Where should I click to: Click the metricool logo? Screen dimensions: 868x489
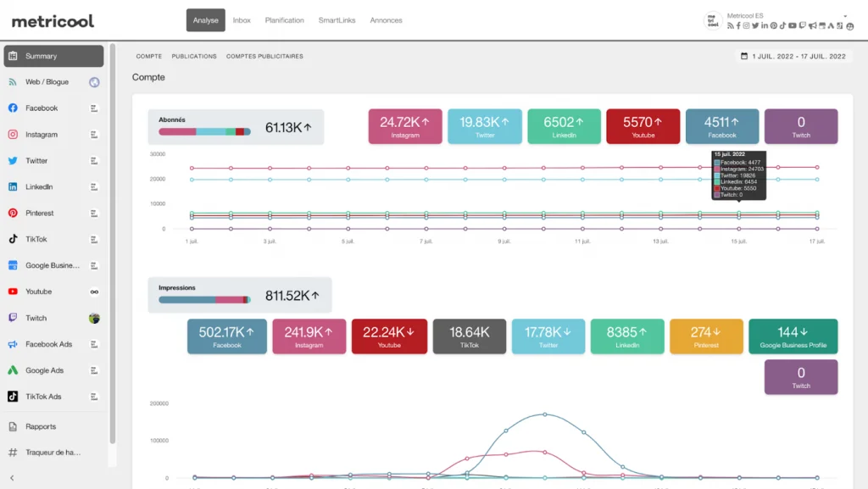tap(53, 21)
